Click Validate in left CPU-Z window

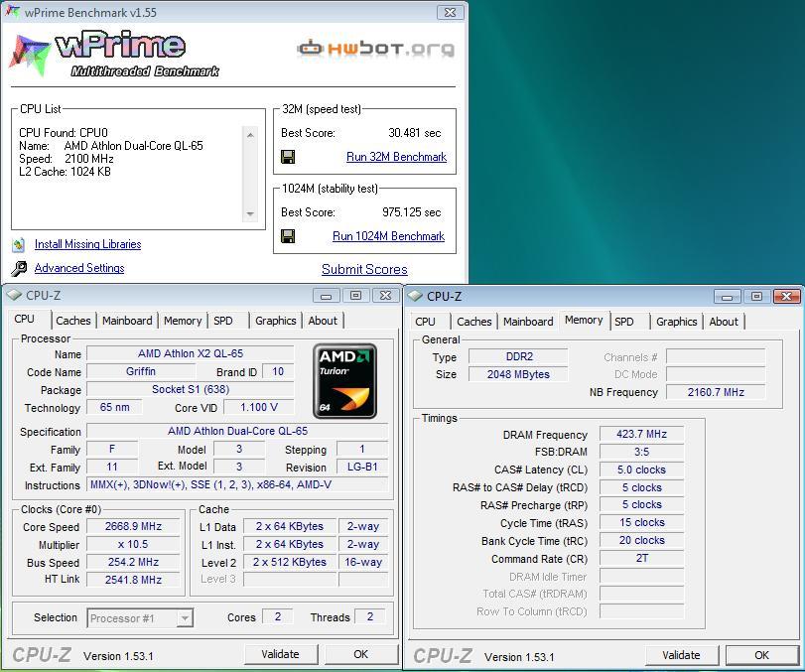pyautogui.click(x=280, y=654)
